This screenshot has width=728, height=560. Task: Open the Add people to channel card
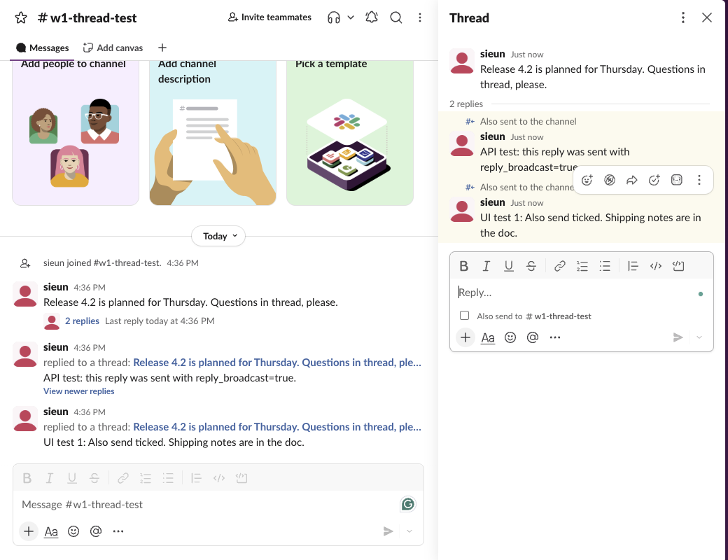76,133
